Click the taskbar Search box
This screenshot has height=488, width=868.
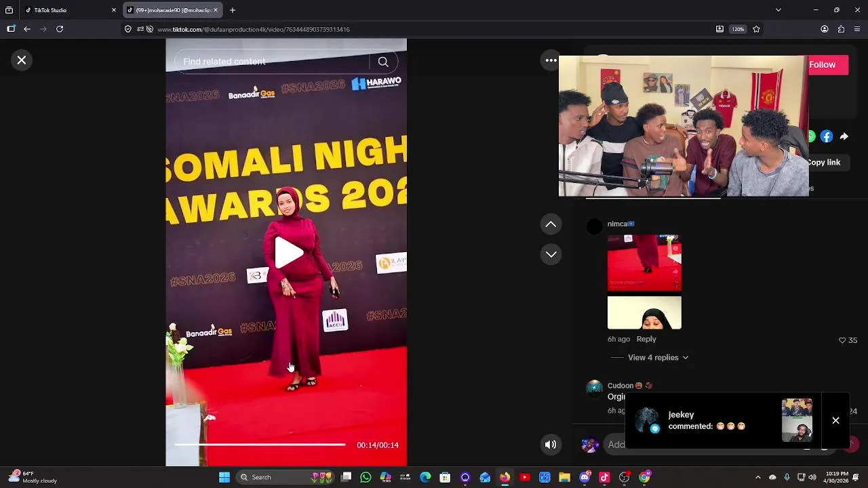(286, 477)
